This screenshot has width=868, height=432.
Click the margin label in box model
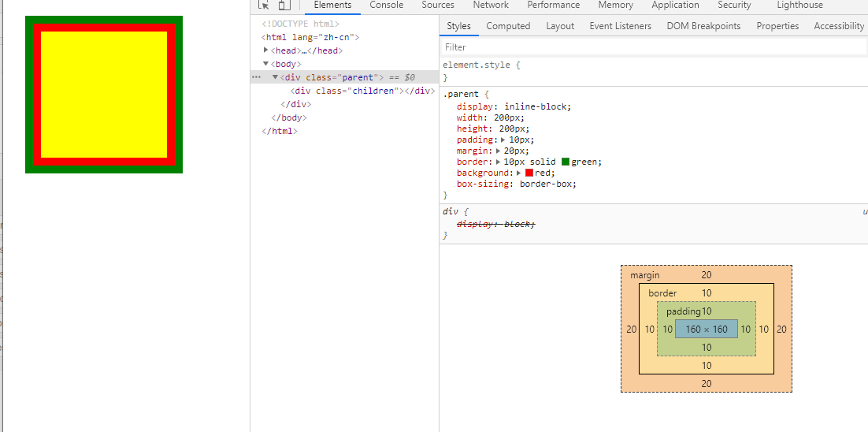pyautogui.click(x=645, y=274)
